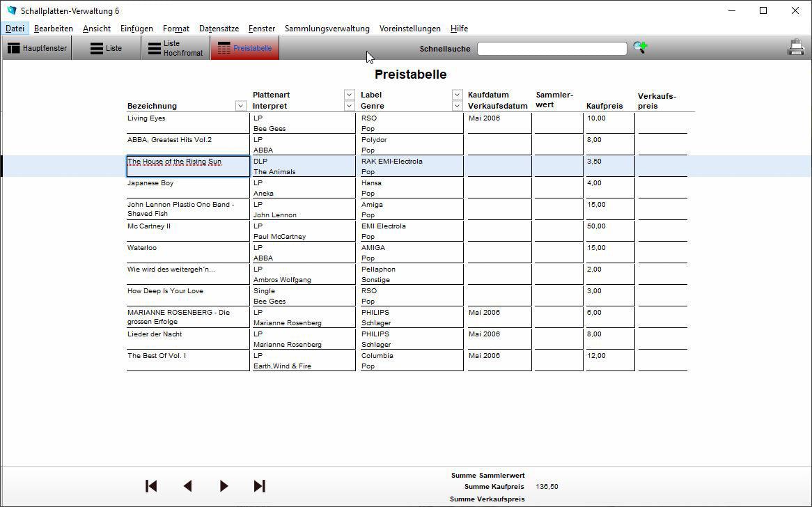This screenshot has height=507, width=812.
Task: Show the Liste Hochformat layout
Action: [175, 49]
